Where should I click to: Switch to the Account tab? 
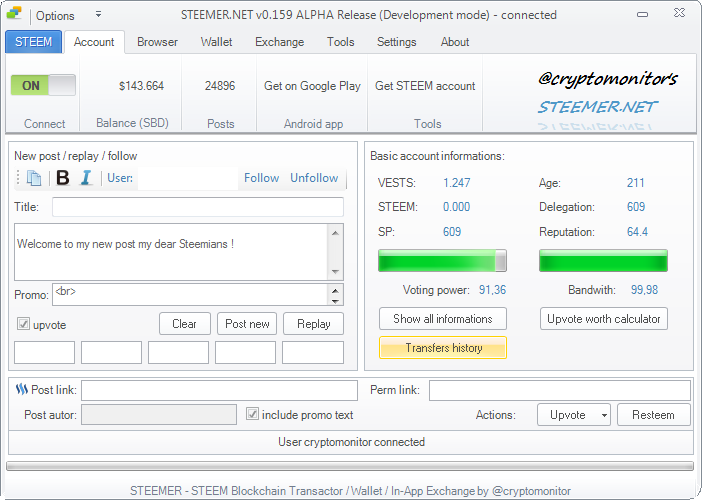(x=94, y=42)
